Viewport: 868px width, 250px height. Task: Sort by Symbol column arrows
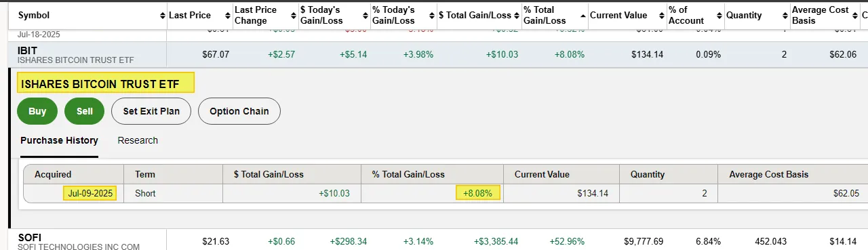click(162, 16)
